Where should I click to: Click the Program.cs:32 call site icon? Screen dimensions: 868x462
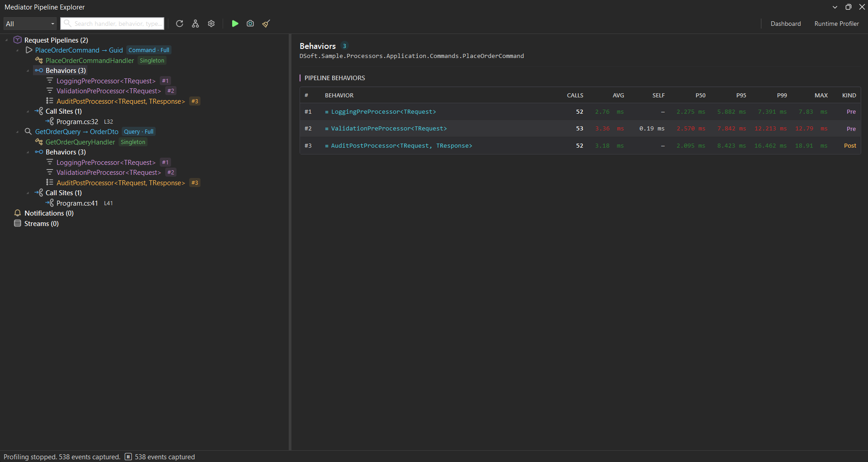pos(50,121)
